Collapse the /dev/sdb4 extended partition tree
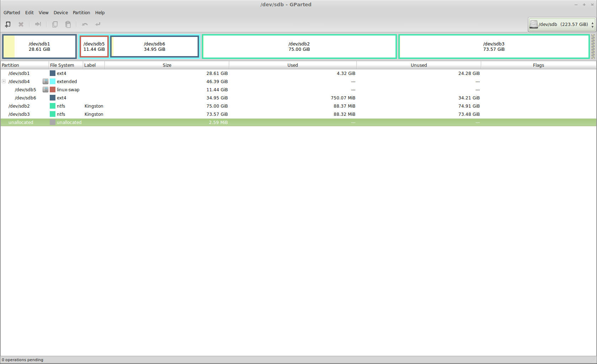The image size is (597, 364). tap(4, 81)
